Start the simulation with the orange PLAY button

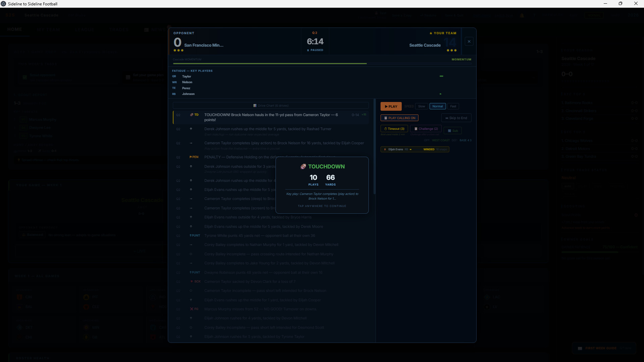click(391, 106)
